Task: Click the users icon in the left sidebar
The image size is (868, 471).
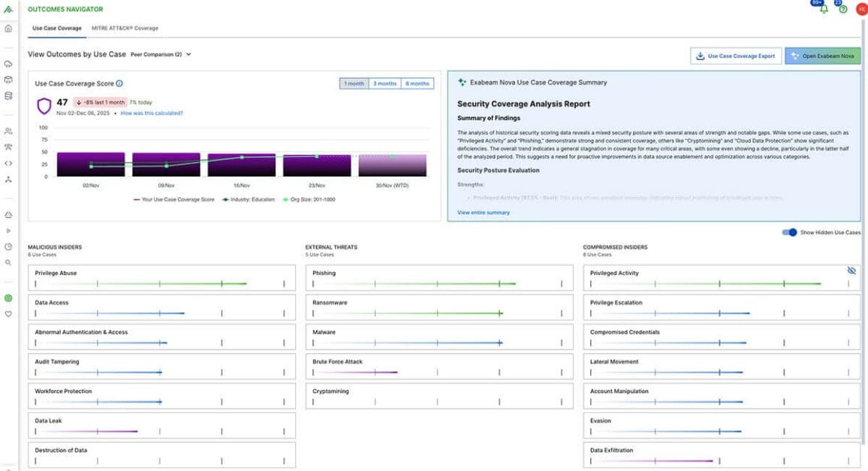Action: (x=8, y=131)
